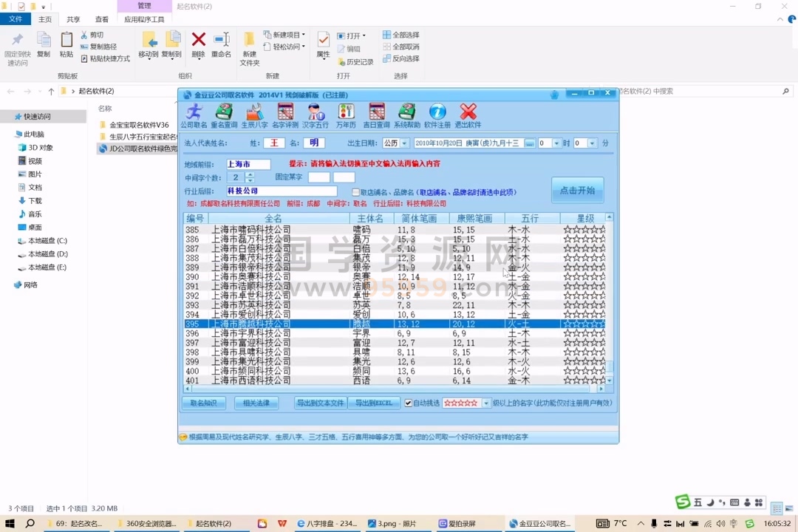Open the 名字评测 tool icon
Image resolution: width=798 pixels, height=532 pixels.
[x=285, y=115]
